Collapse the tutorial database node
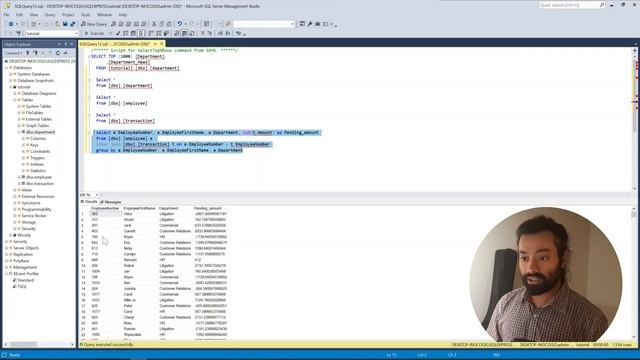 pos(11,87)
